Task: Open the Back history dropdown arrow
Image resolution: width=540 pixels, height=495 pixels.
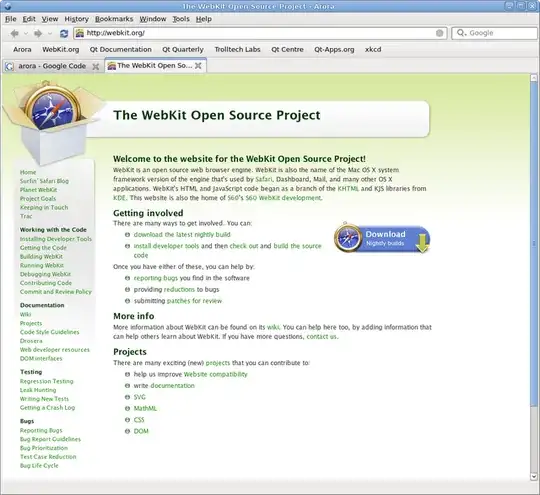Action: tap(26, 33)
